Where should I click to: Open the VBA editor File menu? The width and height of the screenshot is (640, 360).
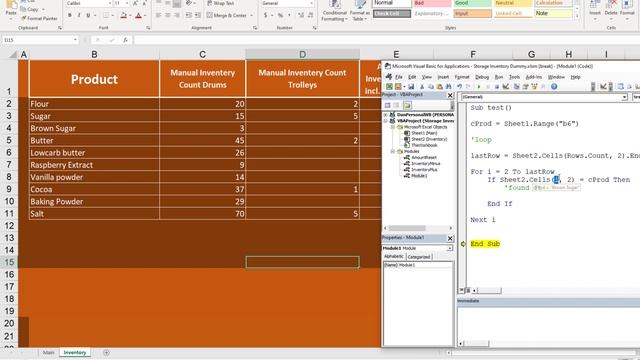click(x=399, y=77)
